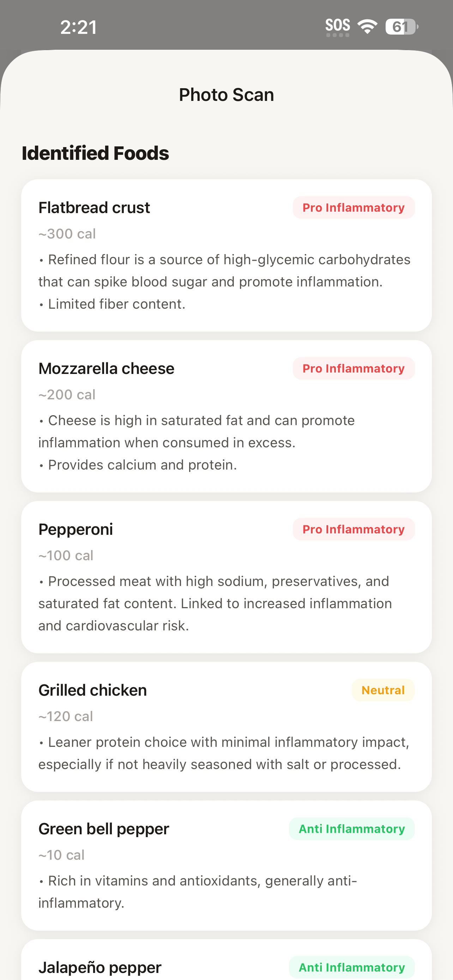Tap the SOS cellular status indicator
This screenshot has height=980, width=453.
[x=337, y=26]
